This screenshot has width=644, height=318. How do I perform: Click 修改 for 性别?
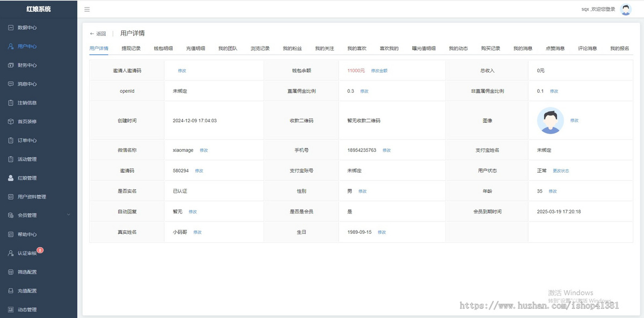point(362,191)
